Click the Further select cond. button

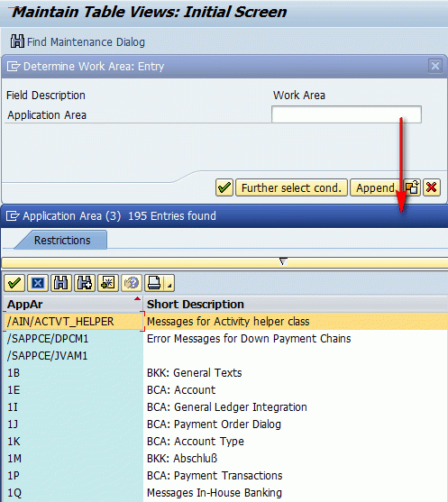[291, 187]
